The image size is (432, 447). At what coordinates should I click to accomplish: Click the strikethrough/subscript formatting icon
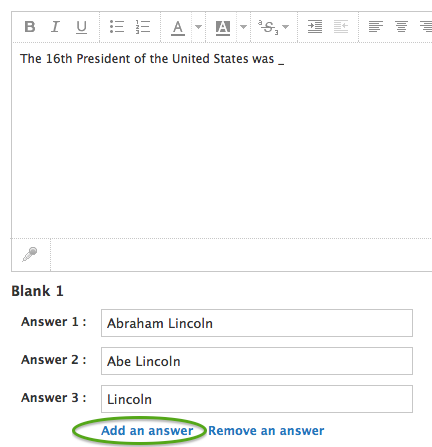coord(268,27)
